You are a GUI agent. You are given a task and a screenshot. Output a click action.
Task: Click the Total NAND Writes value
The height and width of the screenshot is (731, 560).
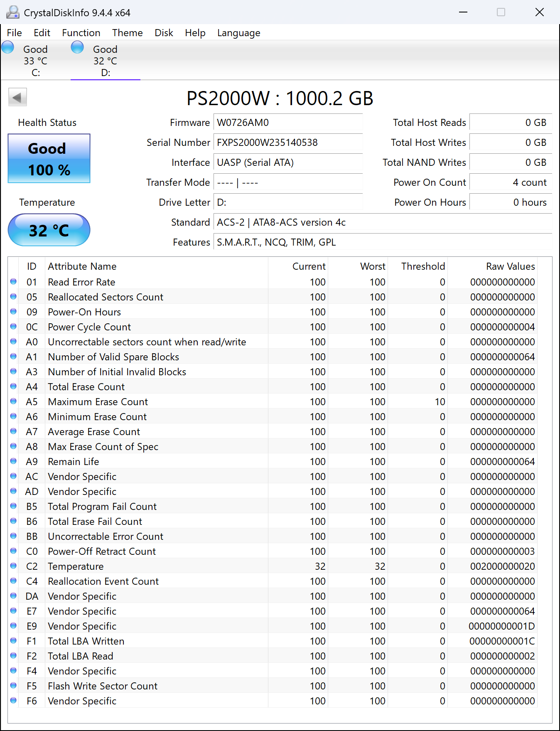coord(511,162)
